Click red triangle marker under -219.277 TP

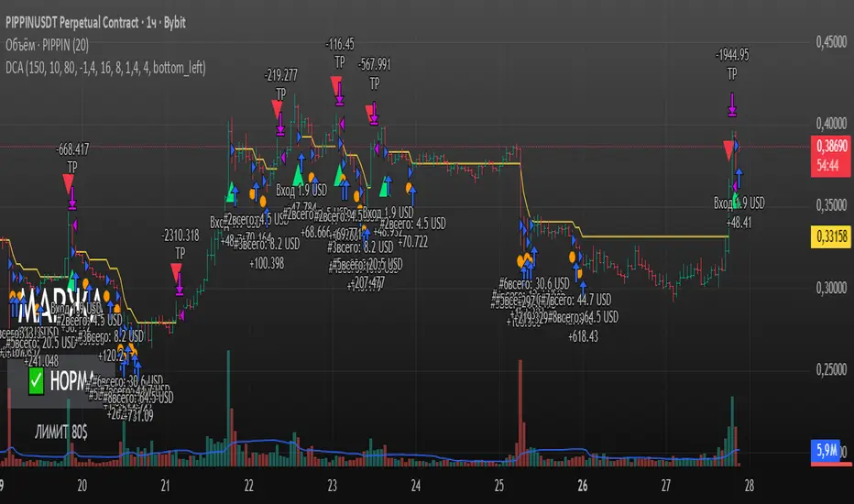pos(277,108)
